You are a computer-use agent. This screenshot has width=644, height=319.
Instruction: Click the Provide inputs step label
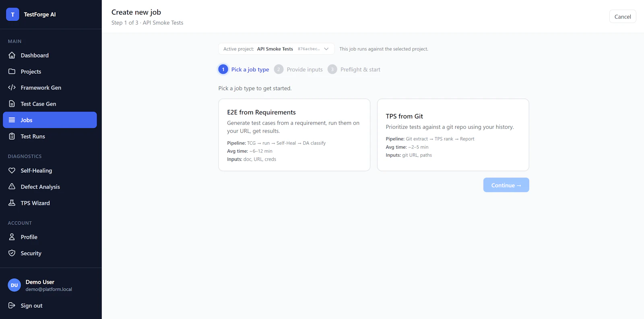coord(305,69)
